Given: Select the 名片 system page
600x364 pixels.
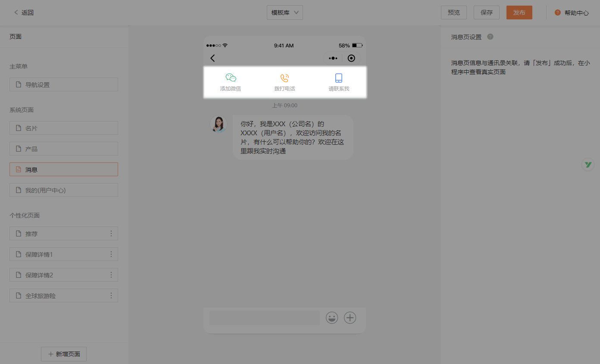Looking at the screenshot, I should (x=64, y=128).
